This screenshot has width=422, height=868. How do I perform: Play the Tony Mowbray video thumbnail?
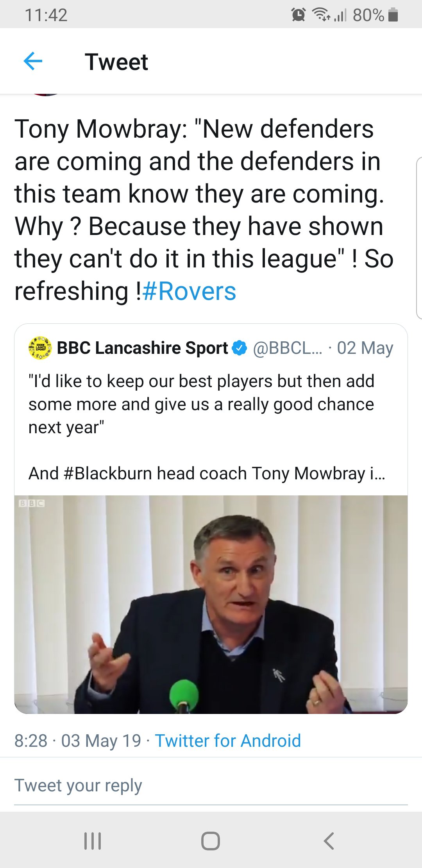click(211, 604)
